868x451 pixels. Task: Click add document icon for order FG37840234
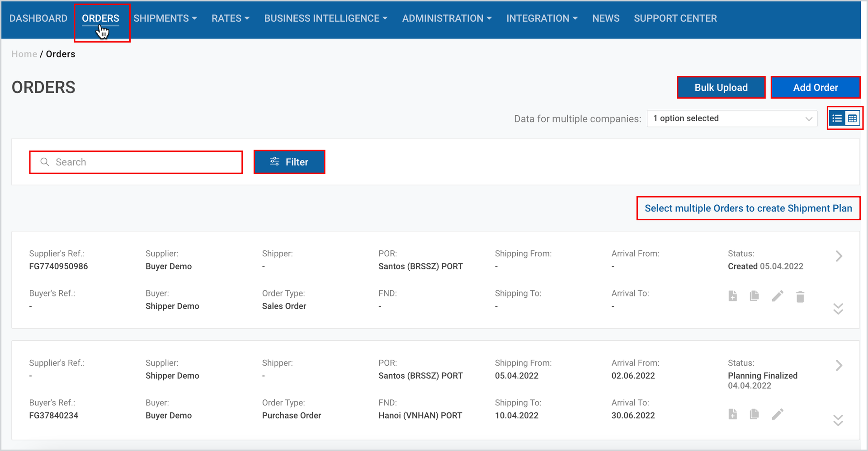(x=733, y=414)
